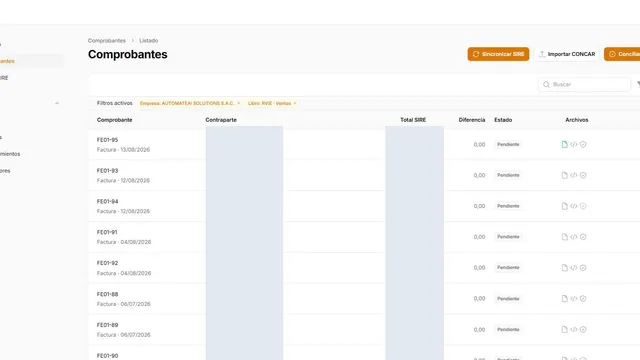Select comprobante FE01-92
Screen dimensions: 640x360
click(107, 263)
